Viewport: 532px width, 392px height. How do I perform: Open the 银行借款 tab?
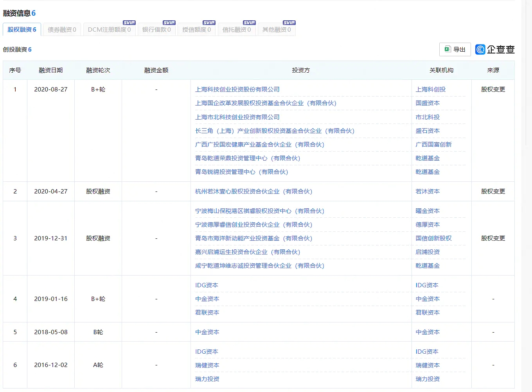pyautogui.click(x=156, y=30)
